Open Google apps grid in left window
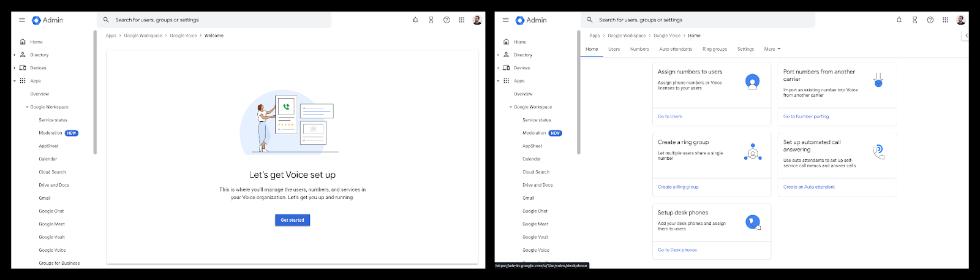Viewport: 980px width, 280px height. click(462, 20)
